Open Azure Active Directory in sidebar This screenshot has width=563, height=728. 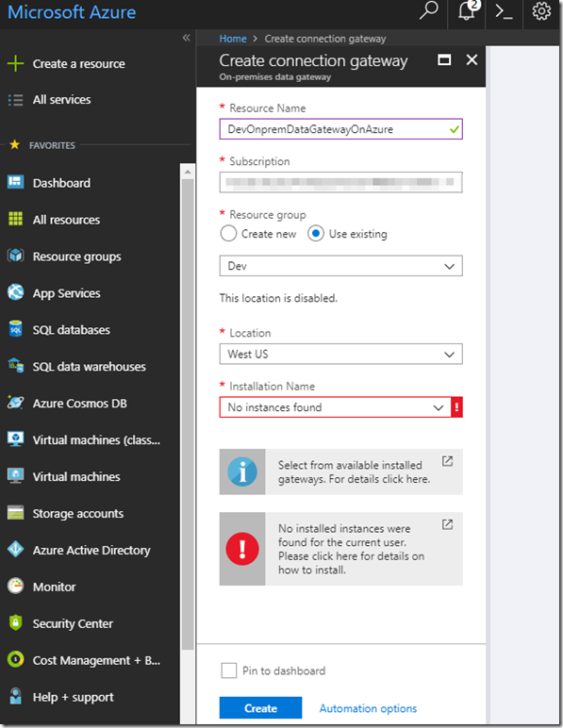[x=91, y=550]
